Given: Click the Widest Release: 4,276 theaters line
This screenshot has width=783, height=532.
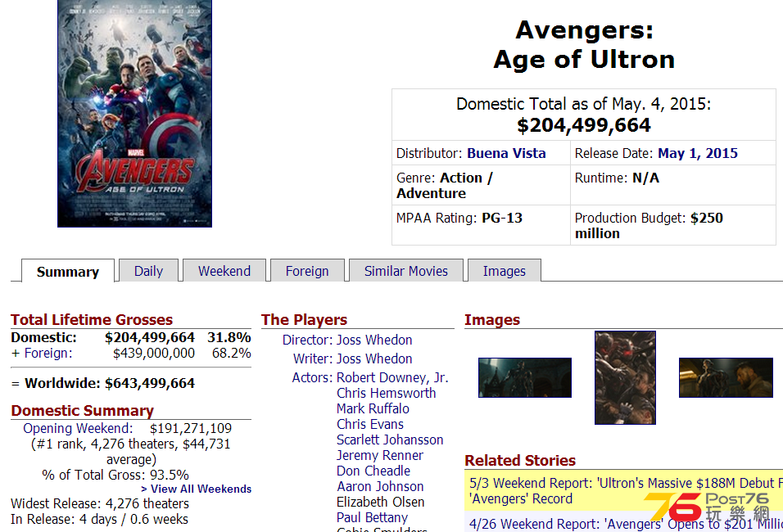Looking at the screenshot, I should (100, 503).
